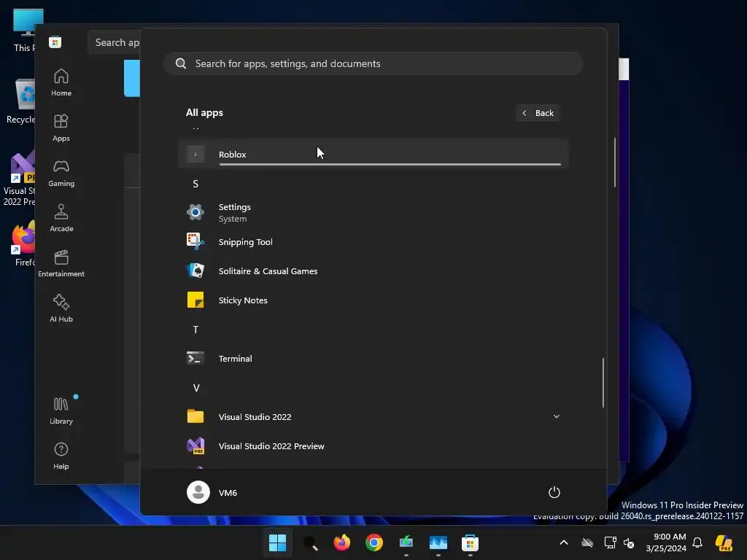Click the muted volume tray icon
This screenshot has height=560, width=747.
click(x=629, y=542)
